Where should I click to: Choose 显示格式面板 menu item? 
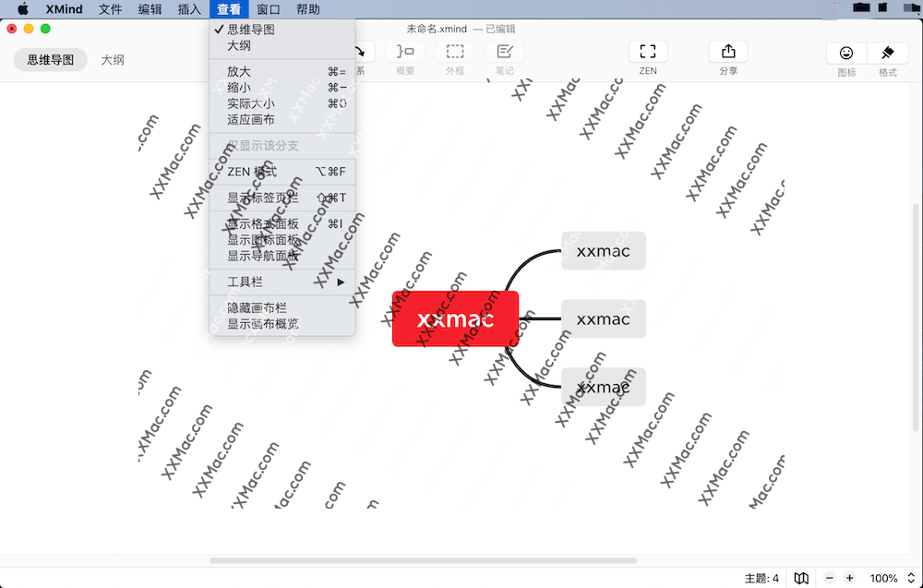click(282, 223)
